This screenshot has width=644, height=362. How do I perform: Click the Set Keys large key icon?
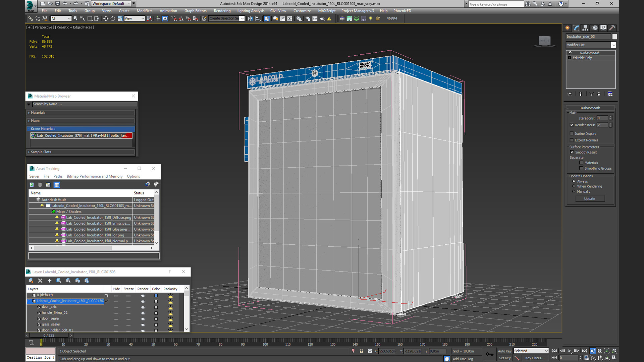coord(489,354)
